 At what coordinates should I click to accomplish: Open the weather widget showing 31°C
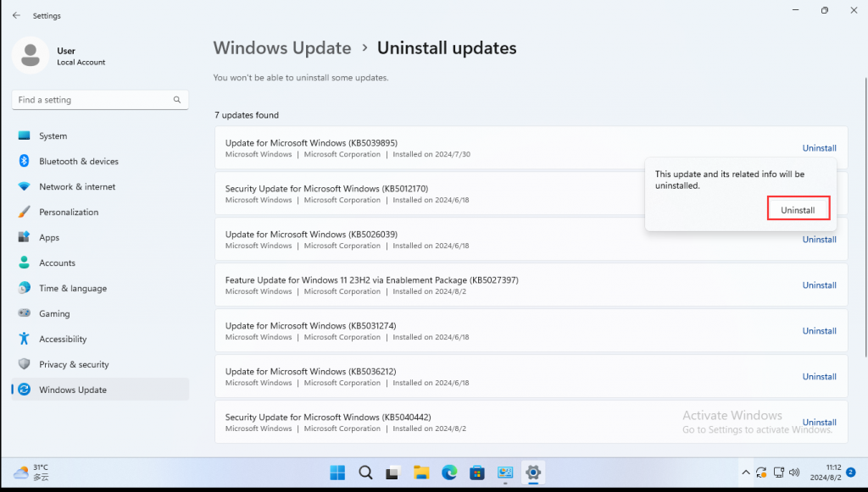click(x=31, y=473)
